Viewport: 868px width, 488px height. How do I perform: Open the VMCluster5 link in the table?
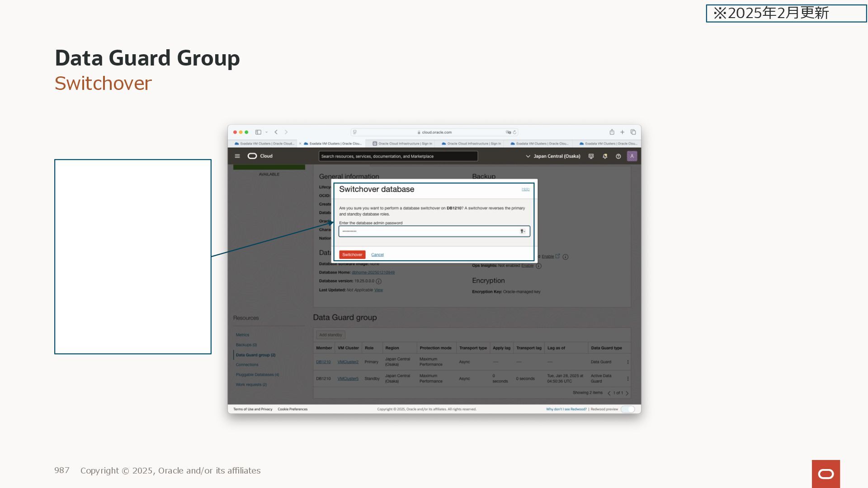coord(348,379)
